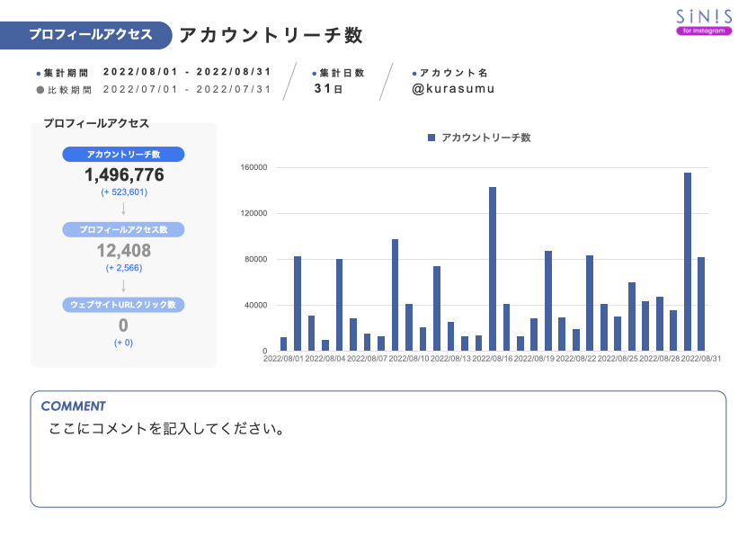Viewport: 756px width, 535px height.
Task: Click the ウェブサイトURLクリック数 pill badge
Action: (125, 304)
